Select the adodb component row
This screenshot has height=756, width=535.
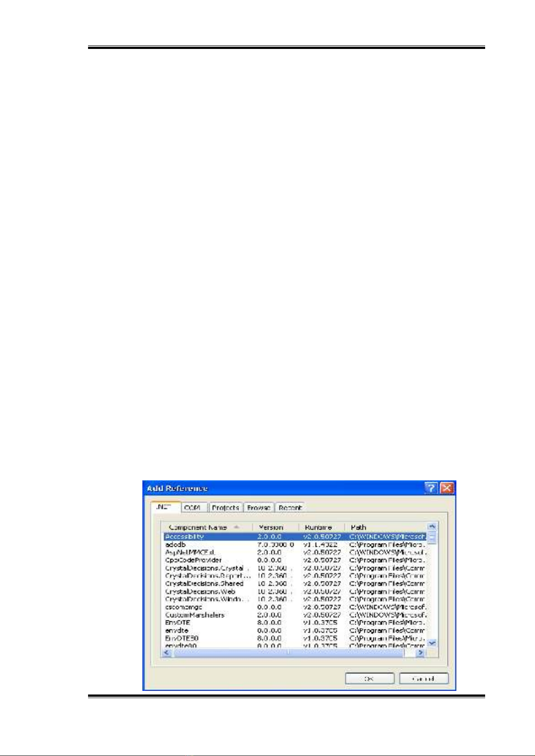coord(176,545)
